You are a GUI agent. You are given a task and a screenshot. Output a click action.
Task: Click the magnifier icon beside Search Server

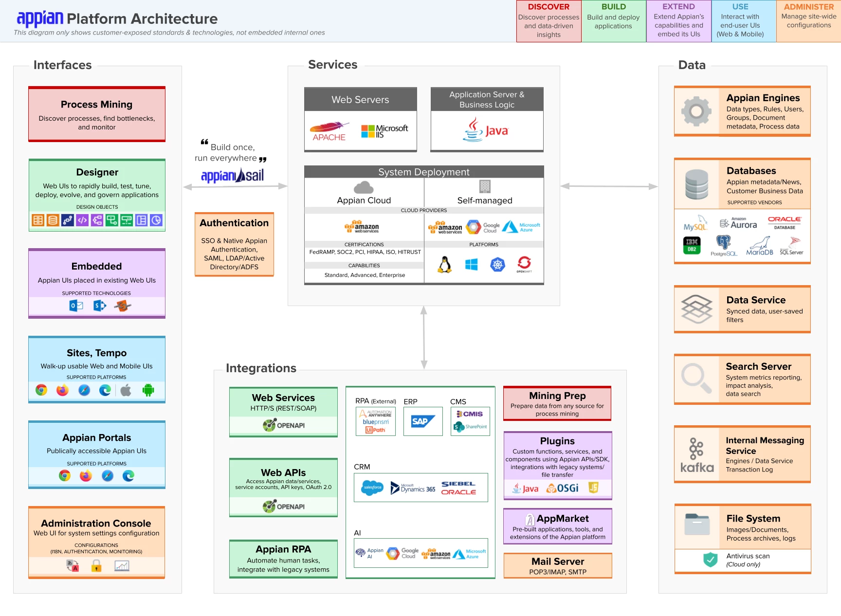click(696, 378)
